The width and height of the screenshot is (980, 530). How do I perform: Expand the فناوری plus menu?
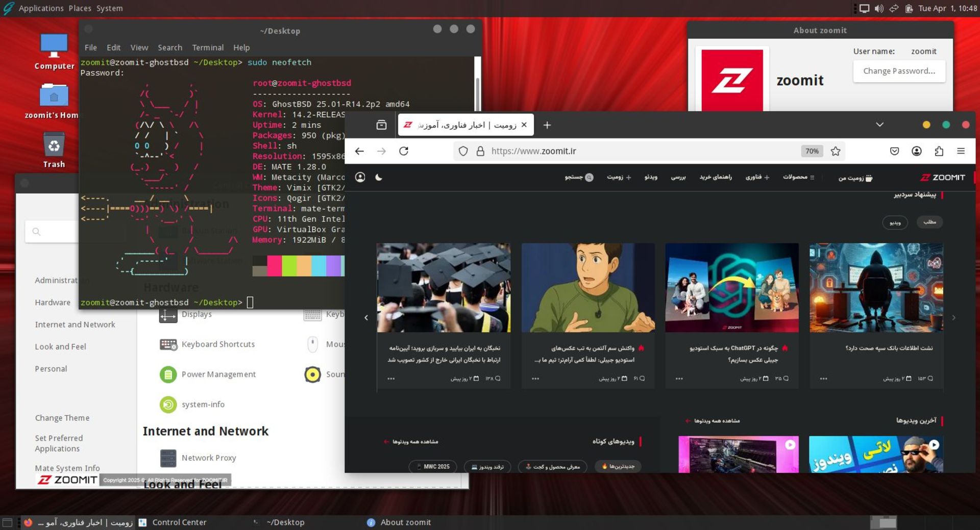pos(757,177)
